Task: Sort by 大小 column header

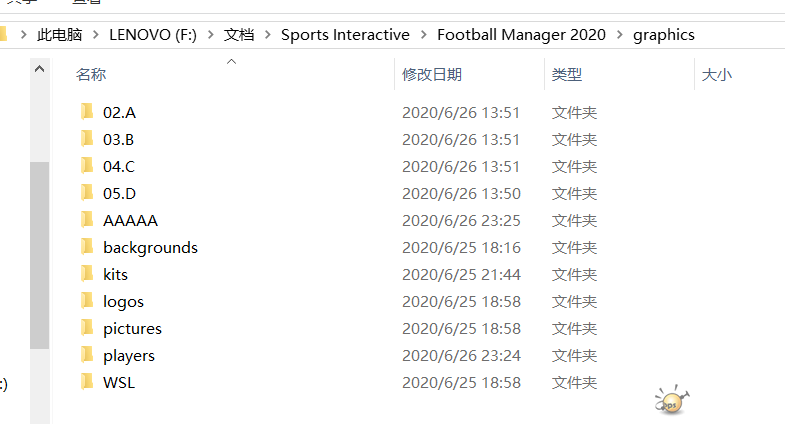Action: tap(716, 75)
